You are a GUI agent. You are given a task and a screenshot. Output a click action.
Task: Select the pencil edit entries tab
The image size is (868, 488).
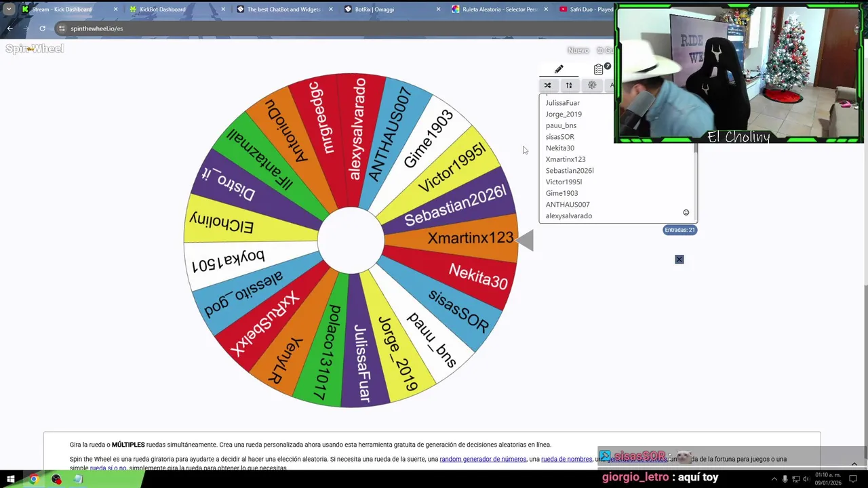click(559, 69)
